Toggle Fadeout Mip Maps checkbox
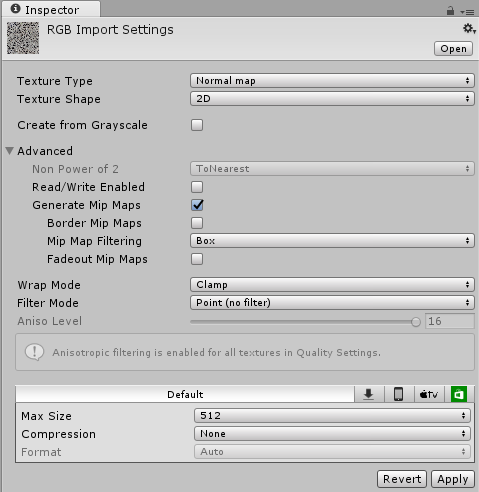The image size is (479, 492). [197, 259]
